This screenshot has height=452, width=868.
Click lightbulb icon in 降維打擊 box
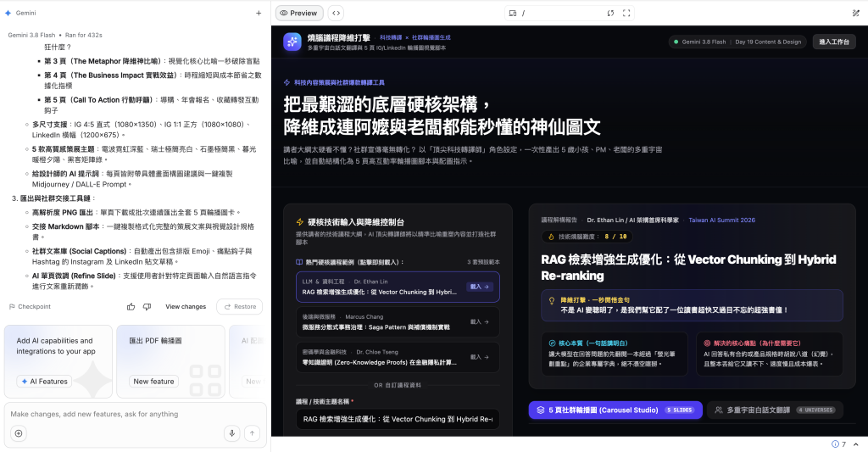click(x=551, y=300)
